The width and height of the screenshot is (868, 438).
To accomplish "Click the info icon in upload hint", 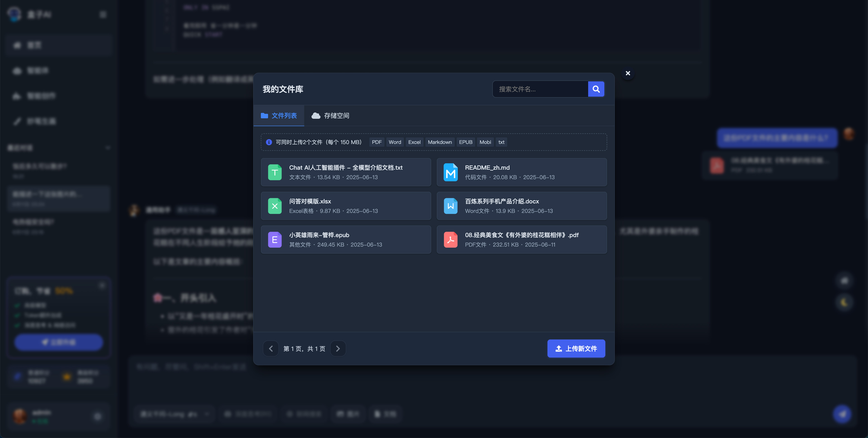I will [x=269, y=142].
